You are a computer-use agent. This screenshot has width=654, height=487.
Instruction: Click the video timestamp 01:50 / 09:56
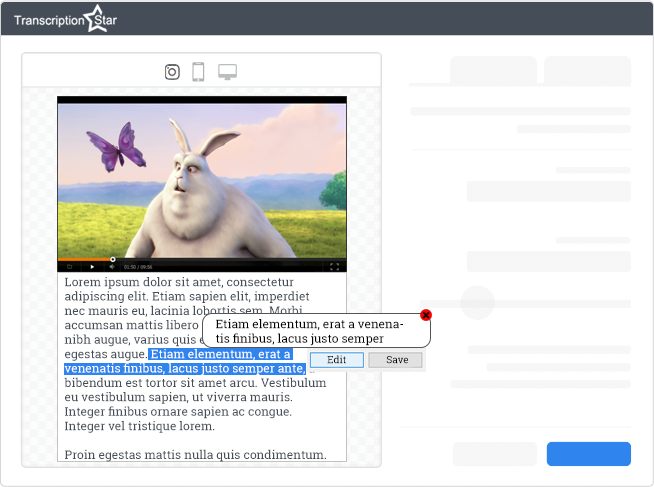pos(138,267)
